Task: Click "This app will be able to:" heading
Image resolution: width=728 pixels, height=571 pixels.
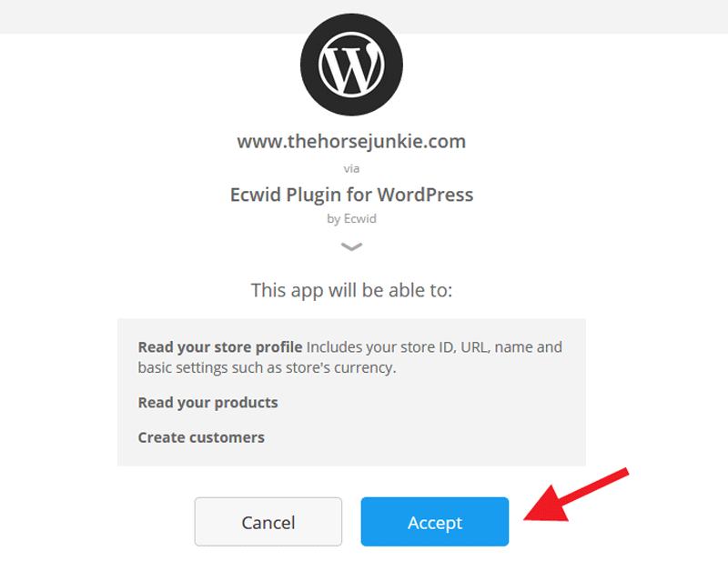Action: [x=351, y=290]
